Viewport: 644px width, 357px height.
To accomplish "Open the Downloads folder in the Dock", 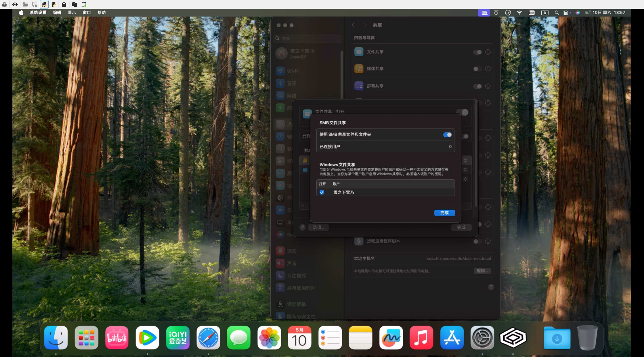I will [x=557, y=338].
